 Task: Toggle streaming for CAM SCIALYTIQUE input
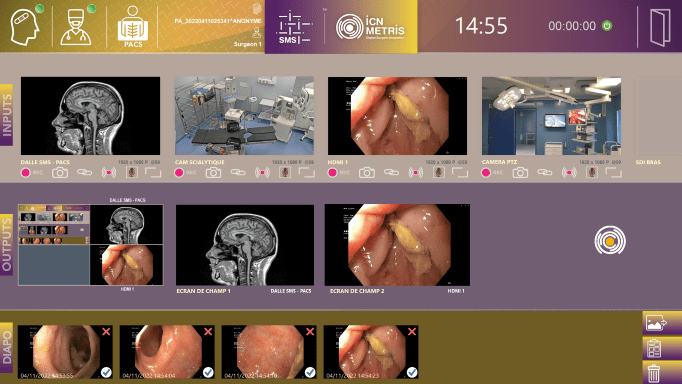262,173
